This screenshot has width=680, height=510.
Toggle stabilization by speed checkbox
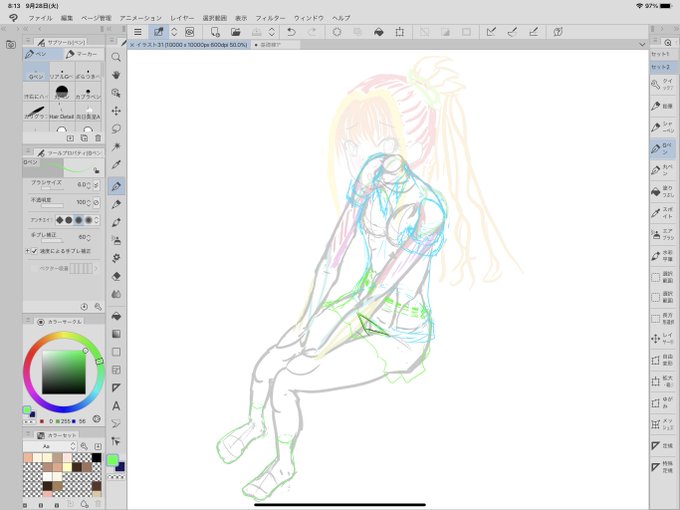click(35, 251)
